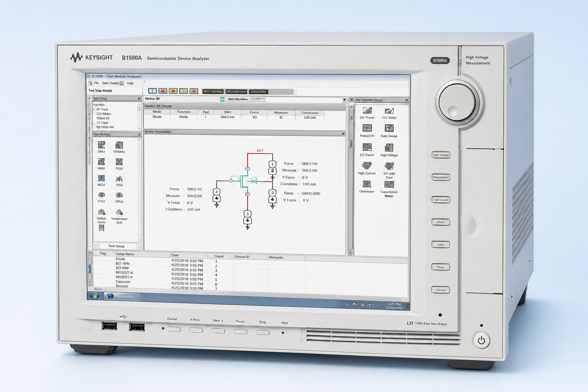Select the PGU test module icon
The image size is (588, 392).
pyautogui.click(x=119, y=162)
